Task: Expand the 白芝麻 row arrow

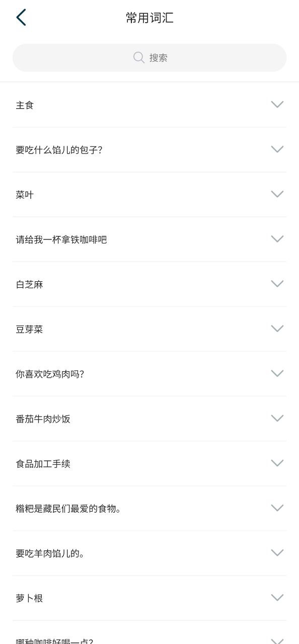Action: pos(277,284)
